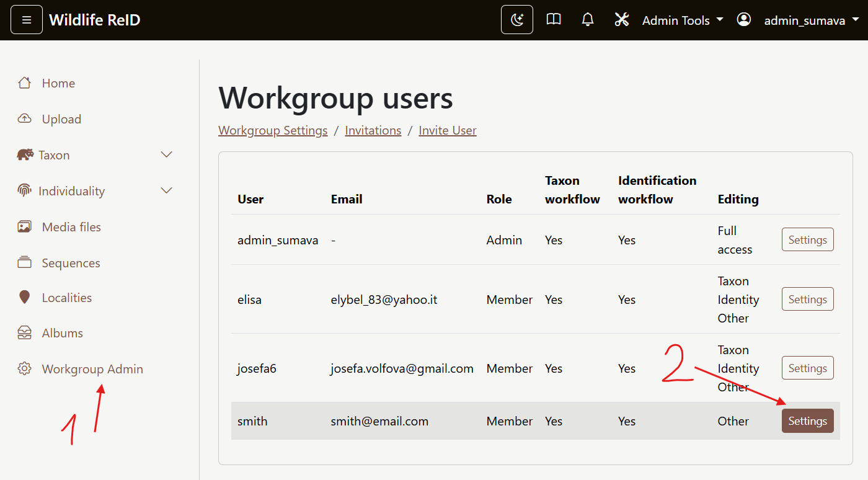Click the Albums drawer icon
Screen dimensions: 868x480
tap(25, 333)
